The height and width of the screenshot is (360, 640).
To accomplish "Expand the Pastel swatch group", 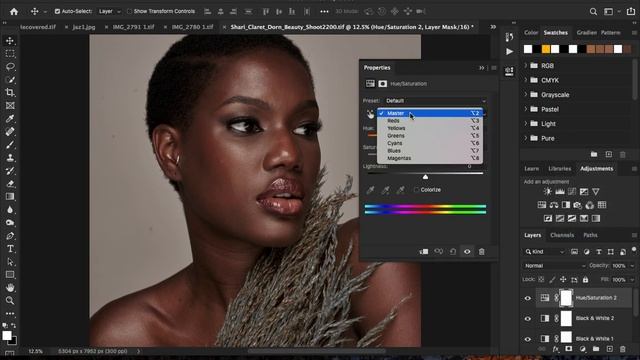I will point(526,109).
